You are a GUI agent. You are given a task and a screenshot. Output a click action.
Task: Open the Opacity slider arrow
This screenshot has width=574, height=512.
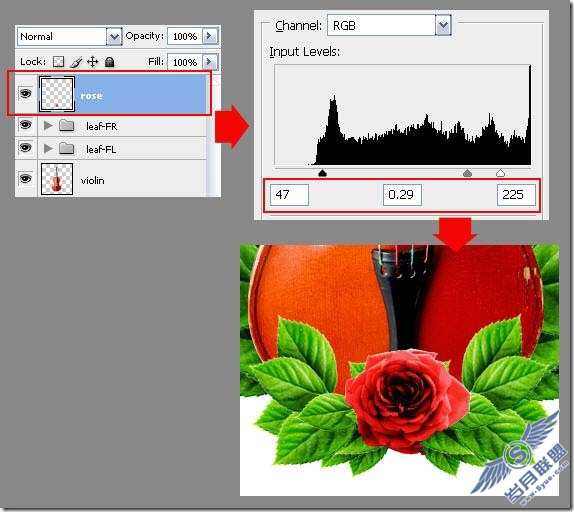pos(210,36)
